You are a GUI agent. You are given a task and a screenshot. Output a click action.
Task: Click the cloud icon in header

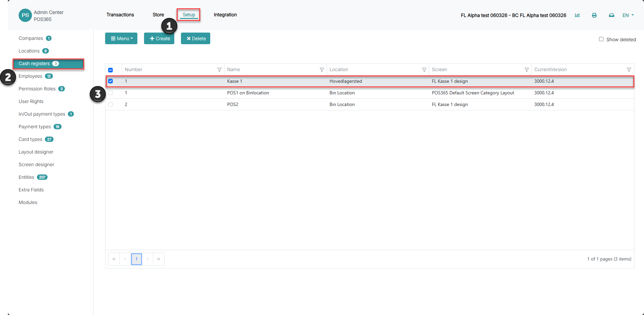[x=611, y=15]
